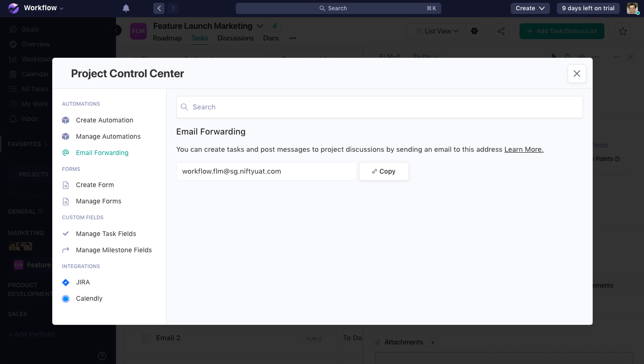Close the Project Control Center dialog
Viewport: 644px width, 364px height.
coord(577,74)
